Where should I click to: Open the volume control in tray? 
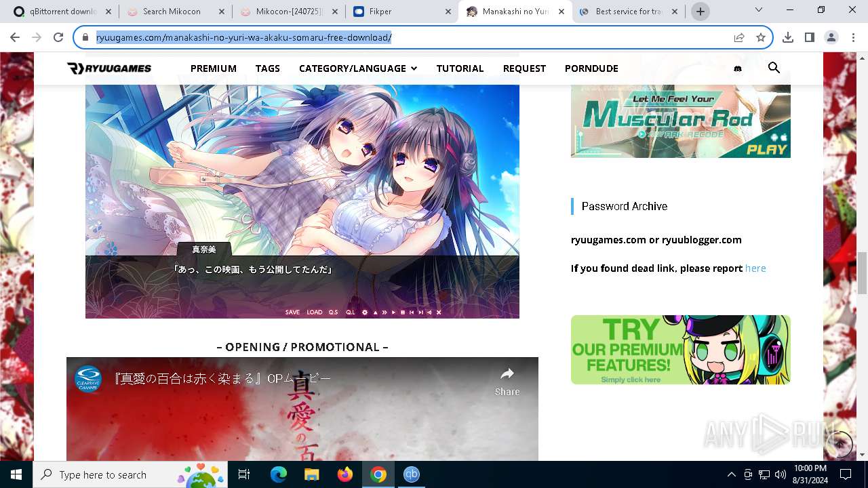coord(781,474)
